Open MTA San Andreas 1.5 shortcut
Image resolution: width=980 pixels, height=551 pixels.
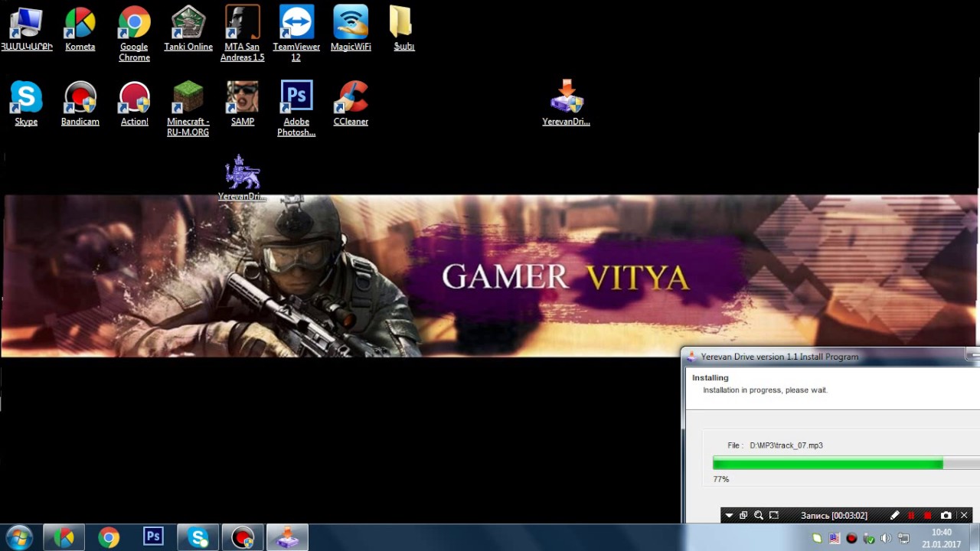243,34
